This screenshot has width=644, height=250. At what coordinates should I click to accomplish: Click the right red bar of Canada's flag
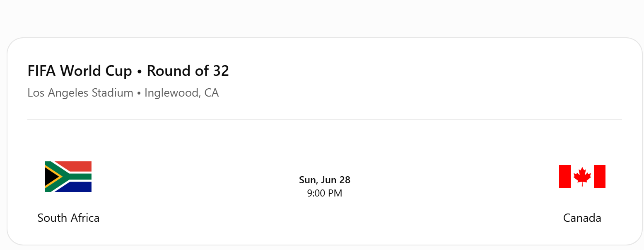[600, 177]
